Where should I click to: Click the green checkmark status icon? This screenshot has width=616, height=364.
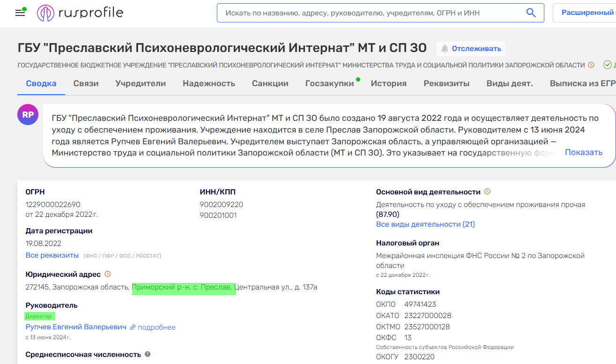pos(607,65)
